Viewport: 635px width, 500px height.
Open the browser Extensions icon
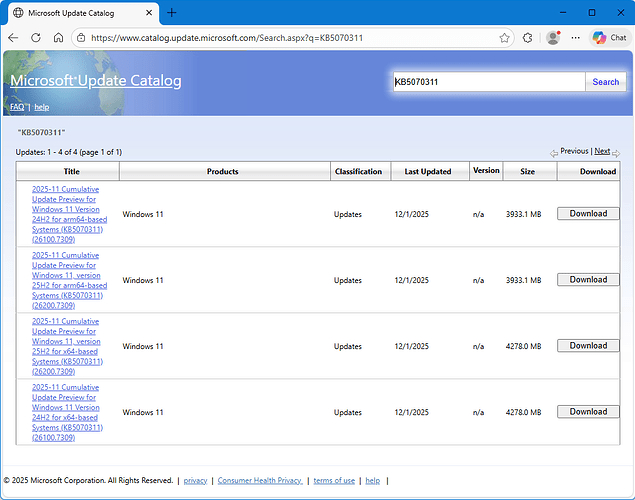click(528, 37)
